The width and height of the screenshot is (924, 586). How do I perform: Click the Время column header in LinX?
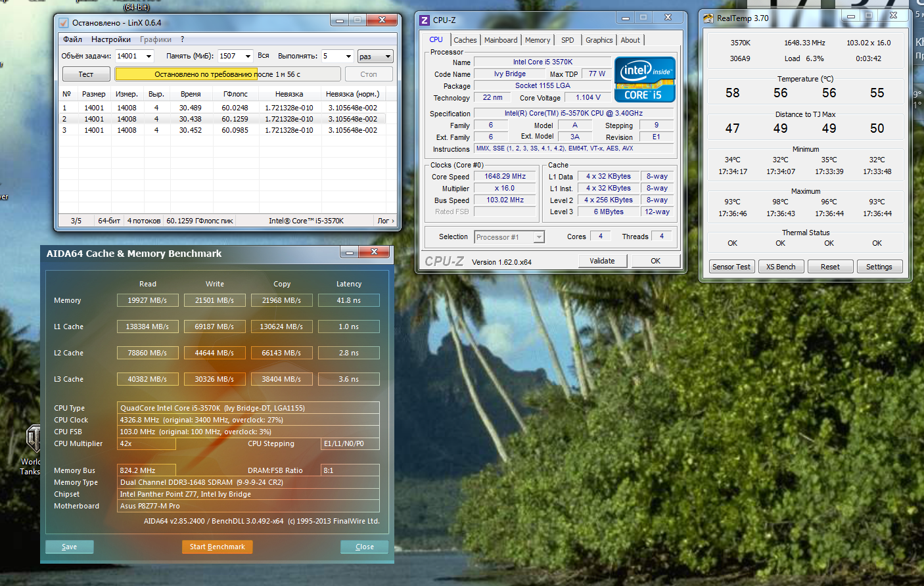[191, 94]
